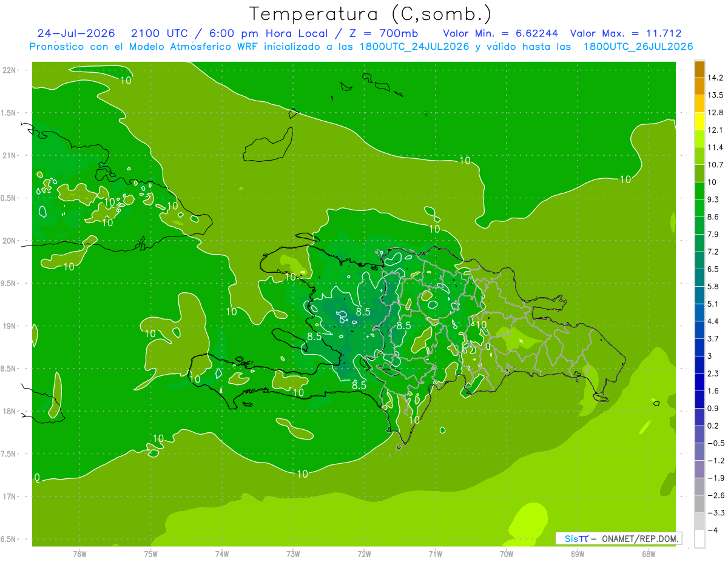Viewport: 728px width, 562px height.
Task: Pick the purple swatch between -1.9 and -1.2
Action: [x=699, y=469]
